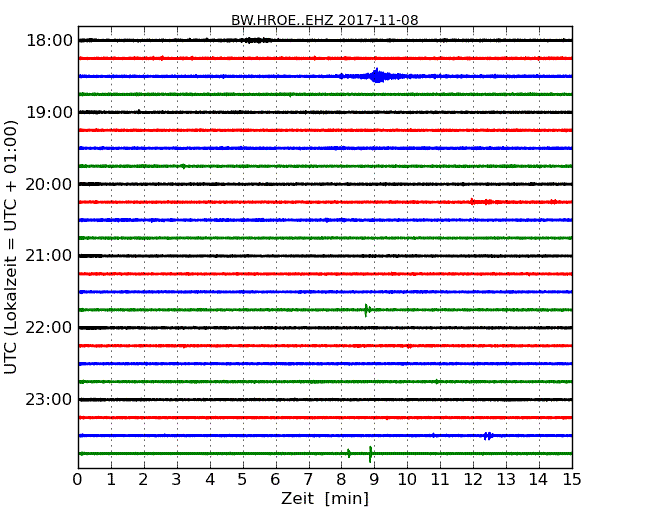Viewport: 650px width, 520px height.
Task: Select the 21:00 hour label
Action: click(49, 256)
